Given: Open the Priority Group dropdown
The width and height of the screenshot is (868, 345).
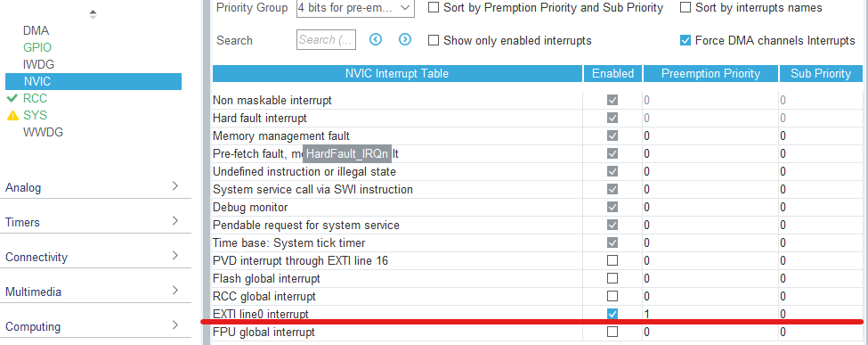Looking at the screenshot, I should 355,8.
